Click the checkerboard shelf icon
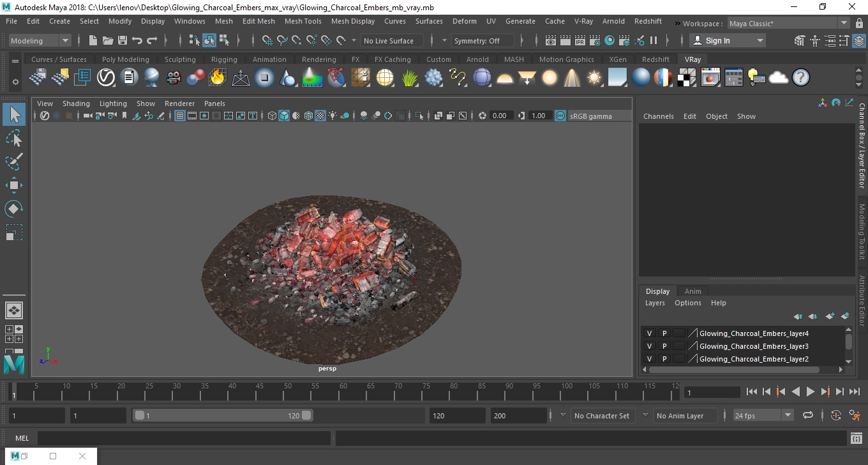The image size is (868, 465). pyautogui.click(x=687, y=78)
